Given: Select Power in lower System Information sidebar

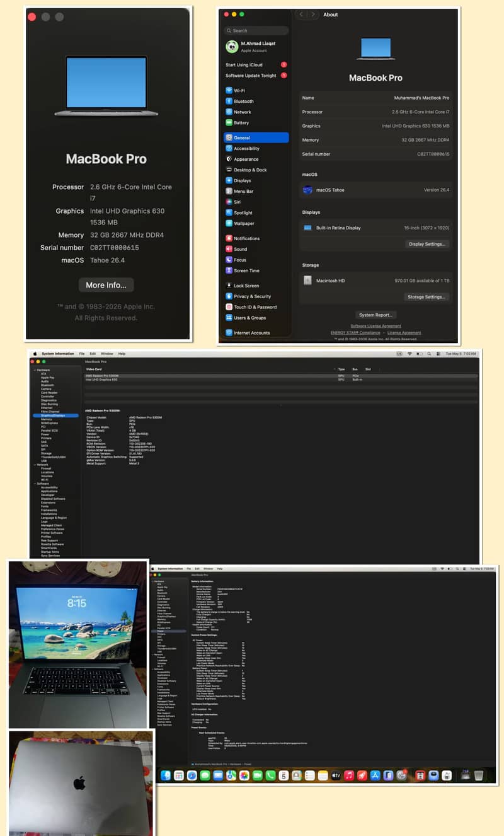Looking at the screenshot, I should pos(168,631).
